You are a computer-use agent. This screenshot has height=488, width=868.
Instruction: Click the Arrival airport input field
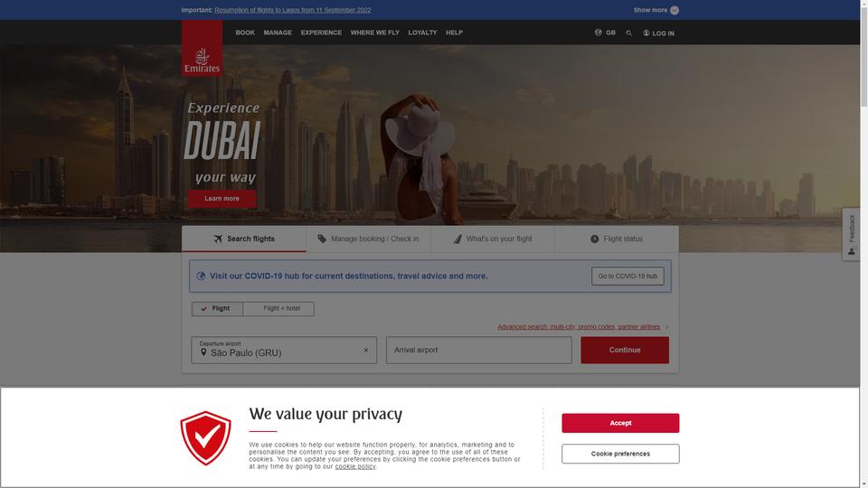tap(479, 351)
